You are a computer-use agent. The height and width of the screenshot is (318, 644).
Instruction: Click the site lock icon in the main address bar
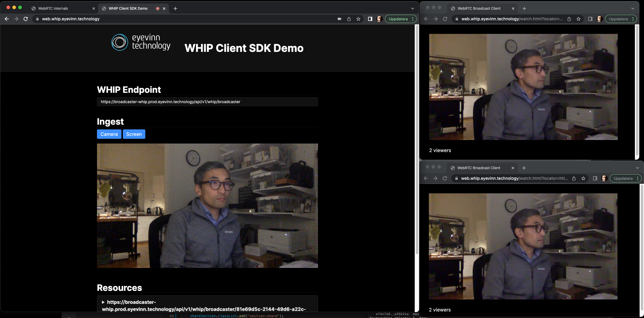coord(37,19)
